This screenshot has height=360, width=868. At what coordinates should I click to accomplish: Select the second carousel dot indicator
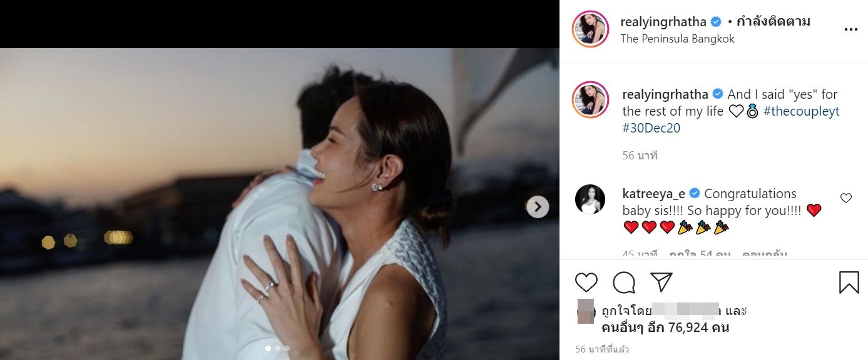pos(278,348)
